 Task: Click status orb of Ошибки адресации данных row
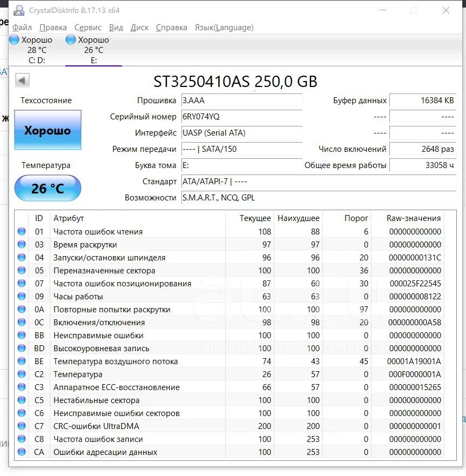22,452
